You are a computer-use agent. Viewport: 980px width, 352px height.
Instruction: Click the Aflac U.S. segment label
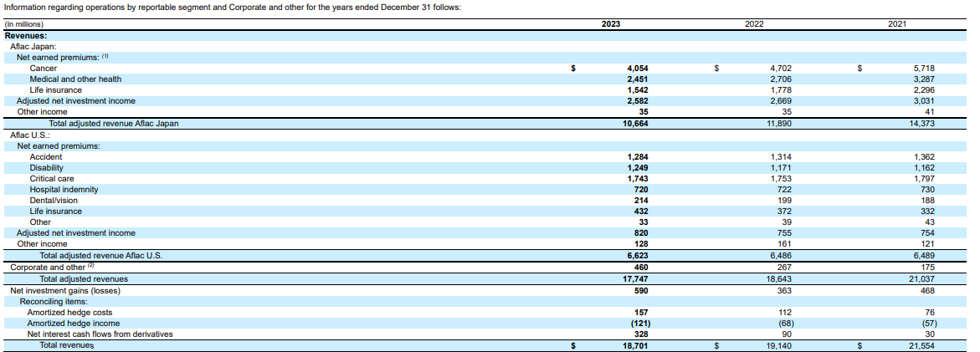[29, 135]
